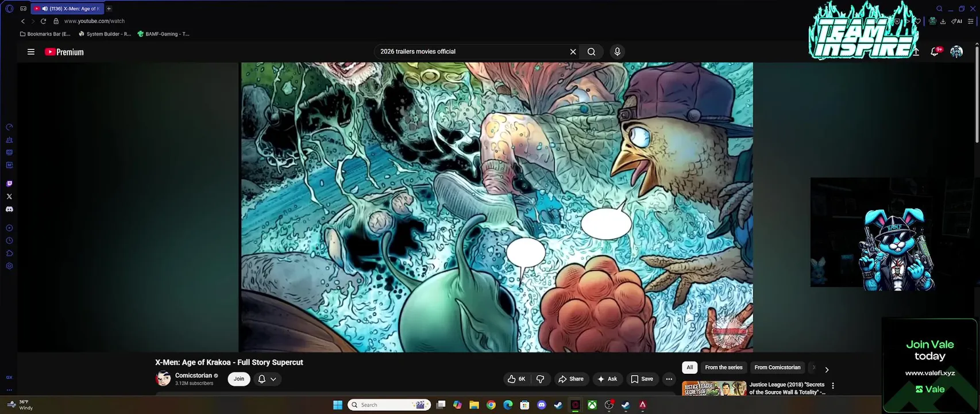Open the YouTube account avatar menu
This screenshot has width=980, height=414.
tap(956, 52)
